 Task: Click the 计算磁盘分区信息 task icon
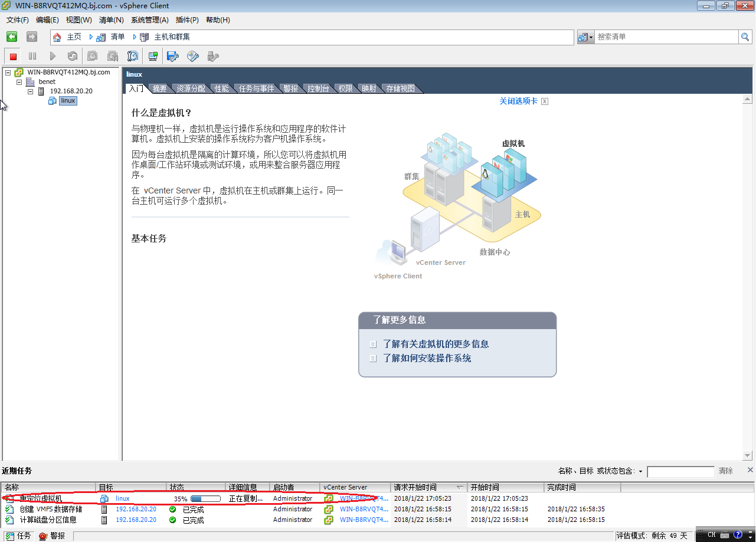pos(9,520)
